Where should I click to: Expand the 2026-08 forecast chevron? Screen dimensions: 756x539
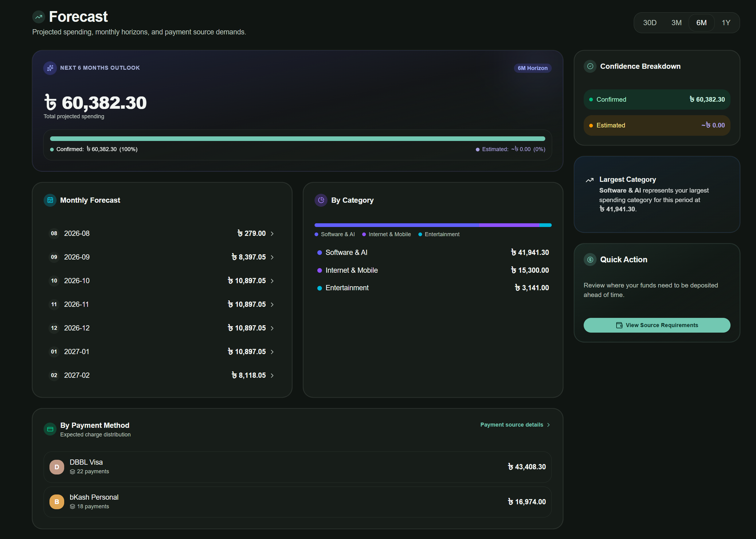click(x=272, y=234)
